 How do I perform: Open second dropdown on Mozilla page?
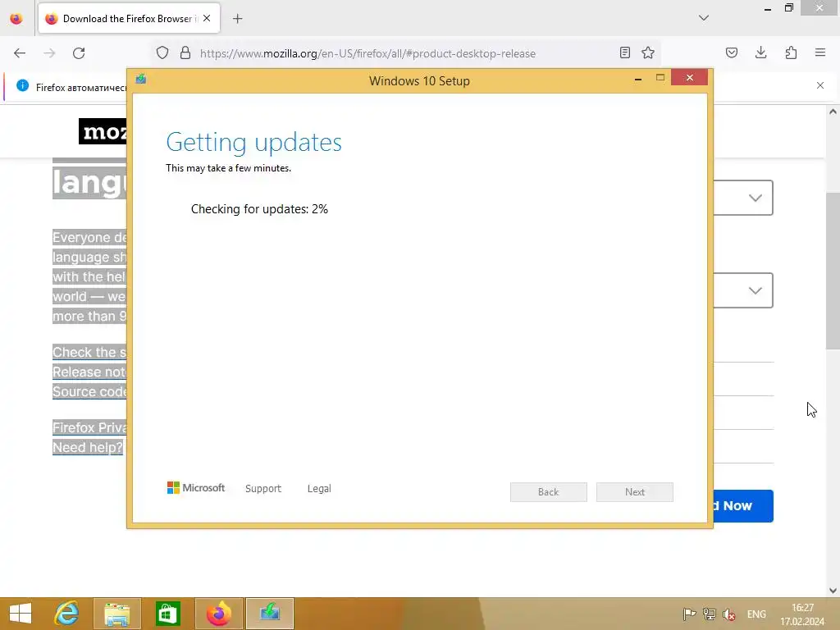click(743, 290)
